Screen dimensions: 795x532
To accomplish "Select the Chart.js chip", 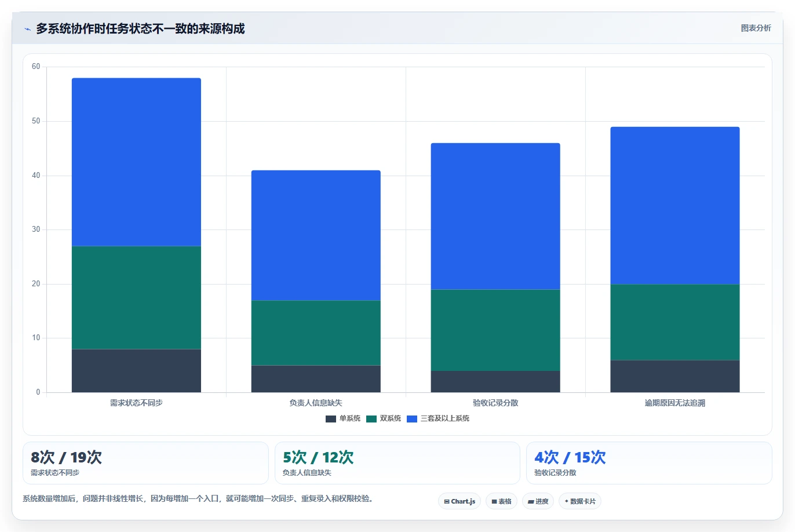I will [x=460, y=501].
